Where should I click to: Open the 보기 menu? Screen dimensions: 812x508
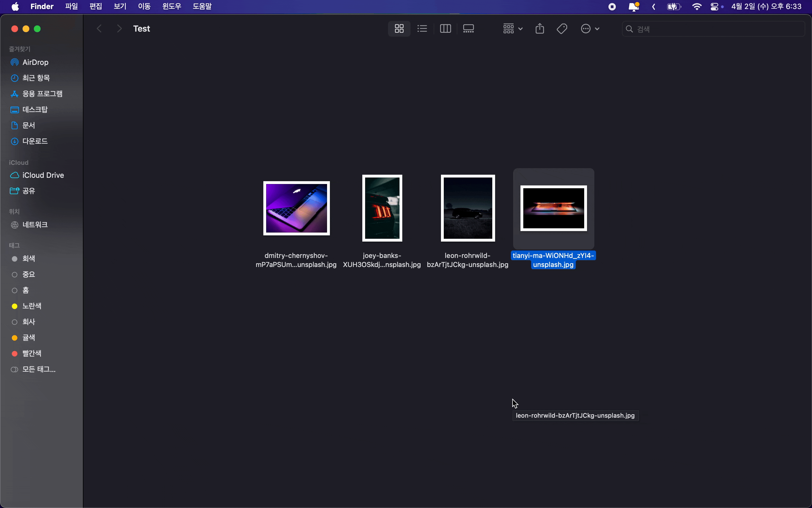(120, 6)
